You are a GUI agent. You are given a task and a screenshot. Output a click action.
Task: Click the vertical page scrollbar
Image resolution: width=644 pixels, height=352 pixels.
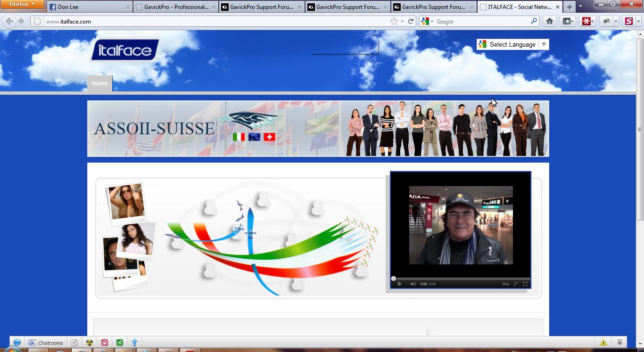(640, 130)
